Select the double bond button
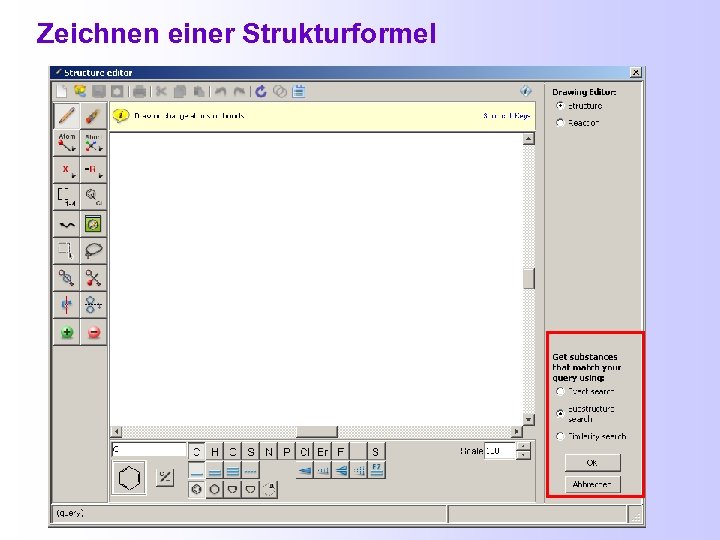Image resolution: width=720 pixels, height=540 pixels. 214,471
